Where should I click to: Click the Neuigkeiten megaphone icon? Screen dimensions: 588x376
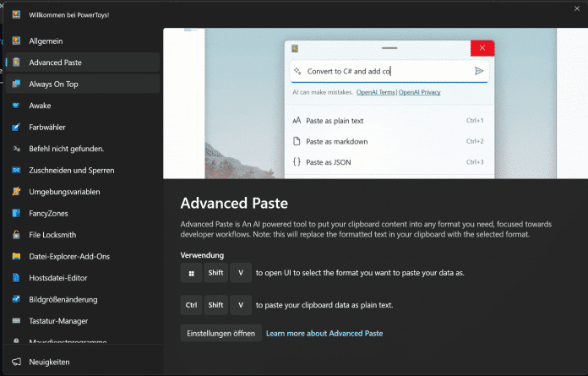(16, 362)
